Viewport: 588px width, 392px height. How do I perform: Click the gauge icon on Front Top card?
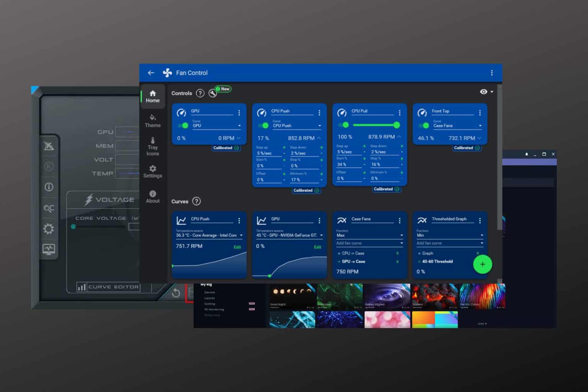pos(422,113)
